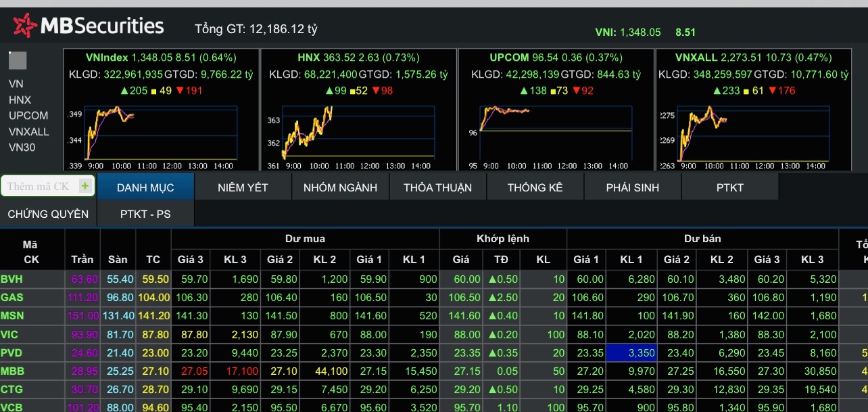Toggle the gray square above the index list

coord(18,61)
